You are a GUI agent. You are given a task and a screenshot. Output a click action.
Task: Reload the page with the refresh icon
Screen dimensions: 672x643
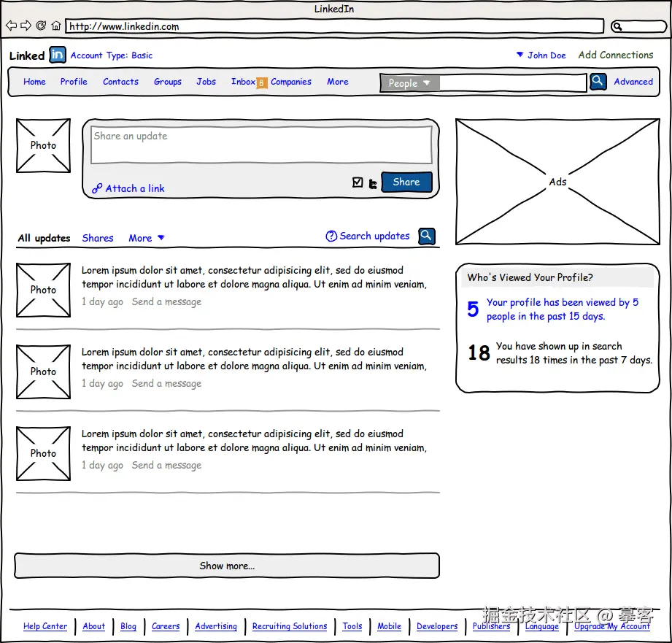click(x=41, y=26)
